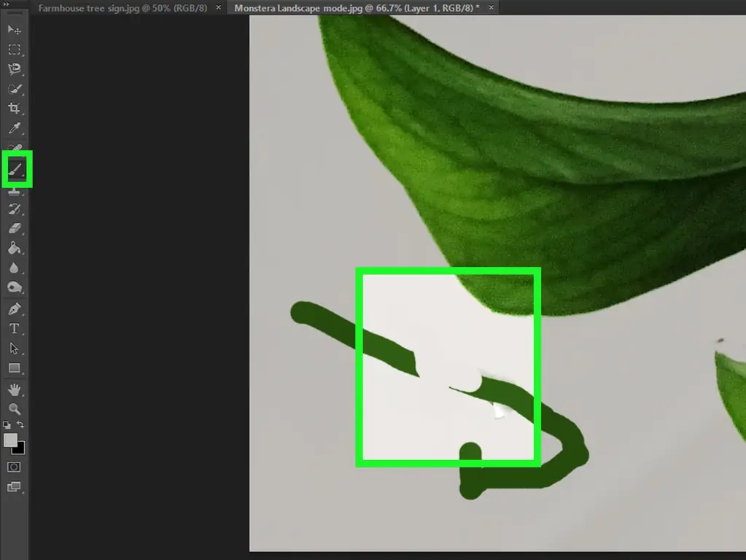Reset to default foreground and background colors
746x560 pixels.
(x=7, y=424)
